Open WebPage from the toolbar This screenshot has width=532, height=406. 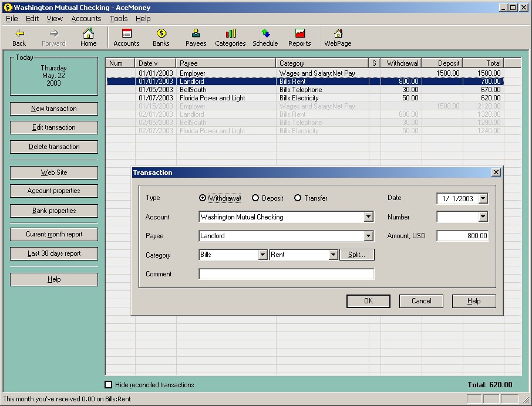coord(338,38)
